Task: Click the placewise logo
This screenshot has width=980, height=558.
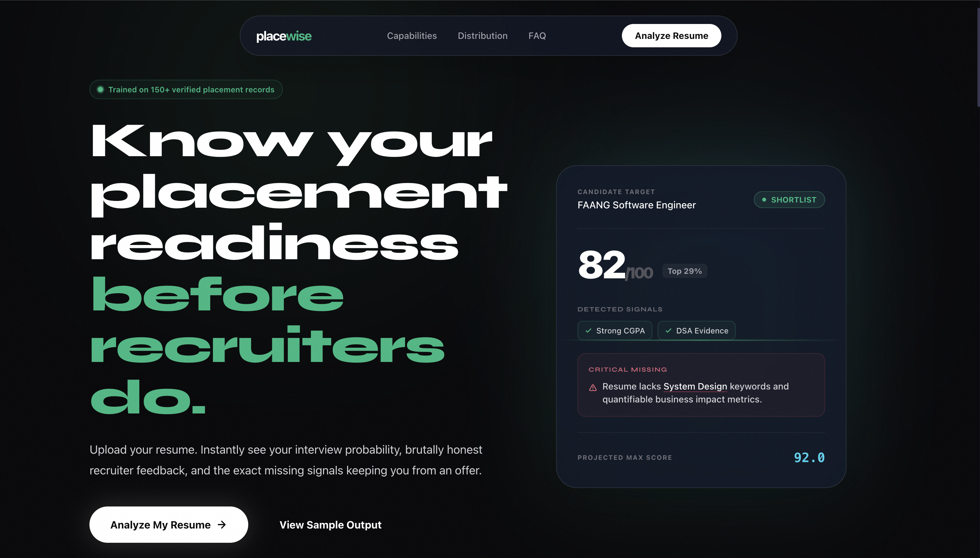Action: [284, 36]
